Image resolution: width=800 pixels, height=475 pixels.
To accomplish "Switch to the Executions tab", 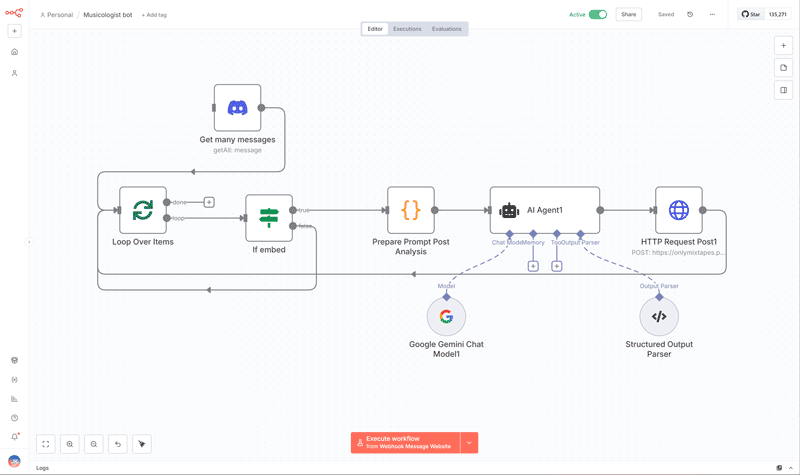I will pos(407,29).
